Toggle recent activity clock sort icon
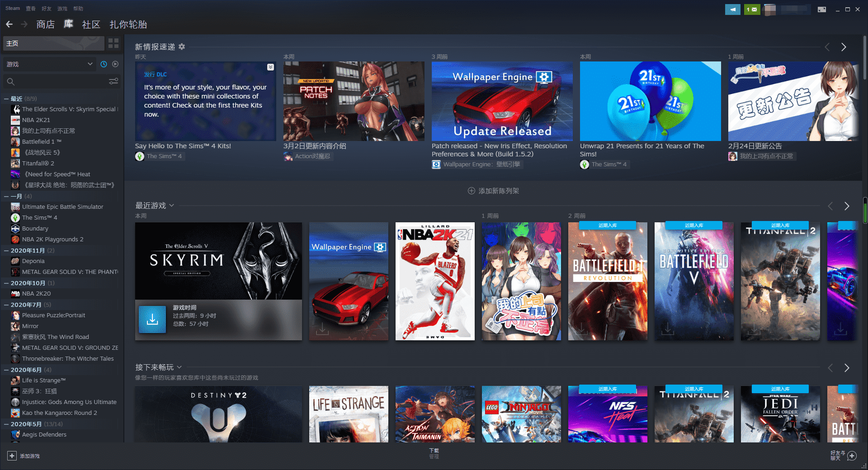The height and width of the screenshot is (470, 868). (x=104, y=64)
